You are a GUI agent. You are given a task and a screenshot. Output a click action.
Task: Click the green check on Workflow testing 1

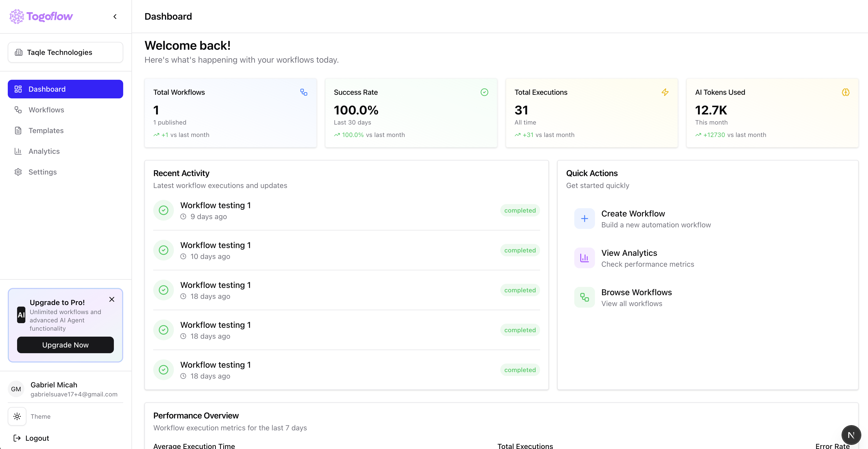164,210
